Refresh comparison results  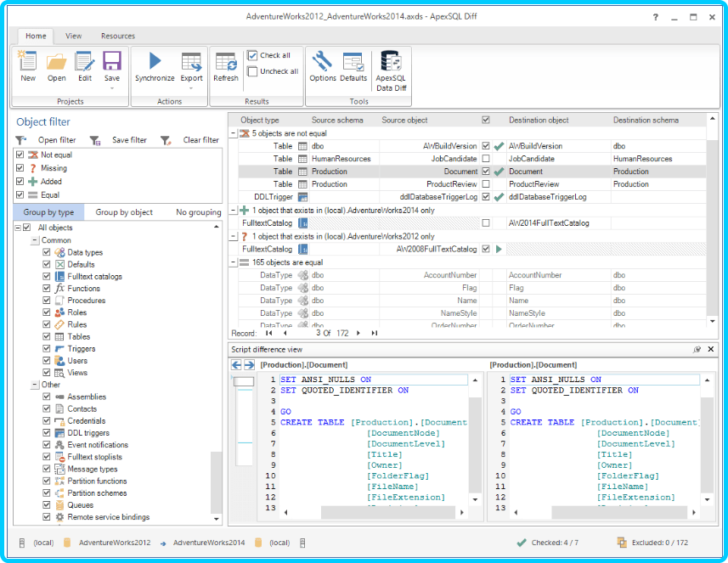click(x=226, y=66)
